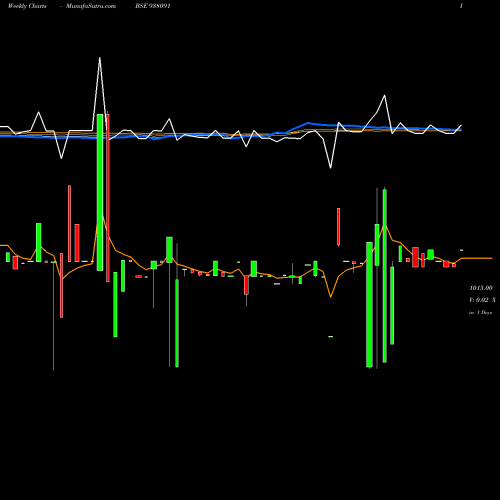This screenshot has height=500, width=500.
Task: Click the 'MunafaSutra.com' label
Action: (x=91, y=6)
